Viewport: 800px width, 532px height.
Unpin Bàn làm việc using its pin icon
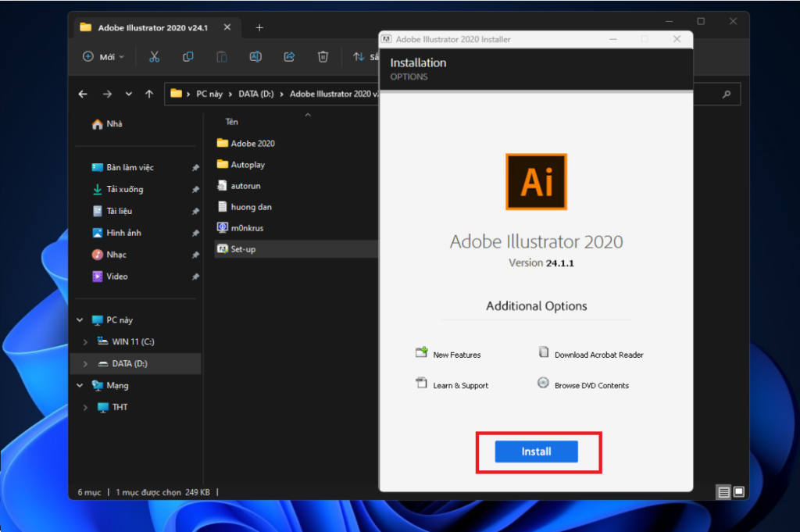(x=195, y=168)
